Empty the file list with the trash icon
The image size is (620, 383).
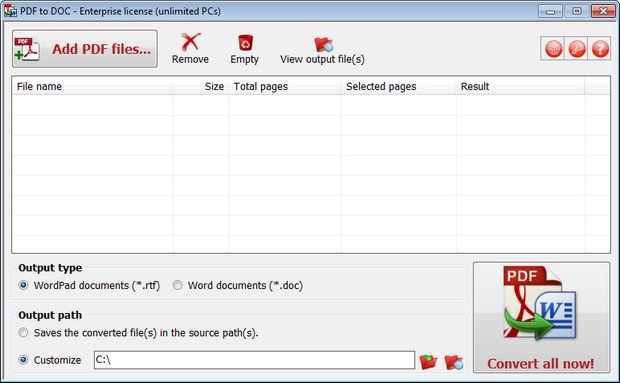[245, 49]
